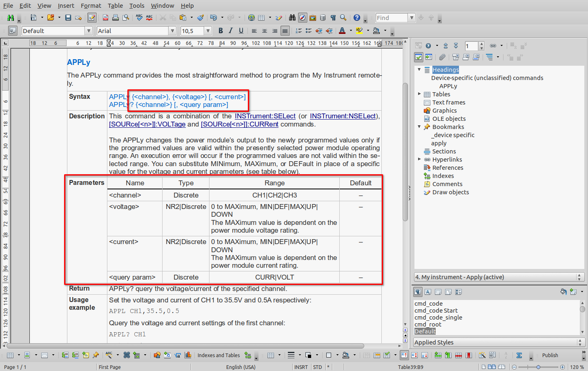Open Help with the question mark icon

point(357,18)
